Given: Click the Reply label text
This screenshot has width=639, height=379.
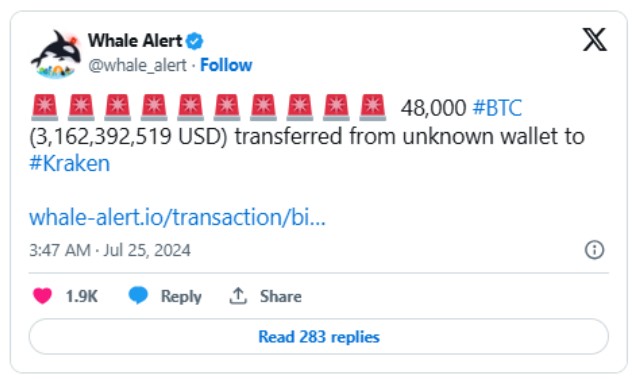Looking at the screenshot, I should pyautogui.click(x=181, y=296).
